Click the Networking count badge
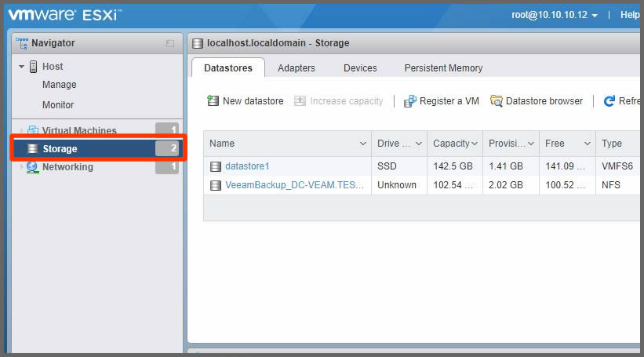Image resolution: width=644 pixels, height=357 pixels. coord(167,166)
